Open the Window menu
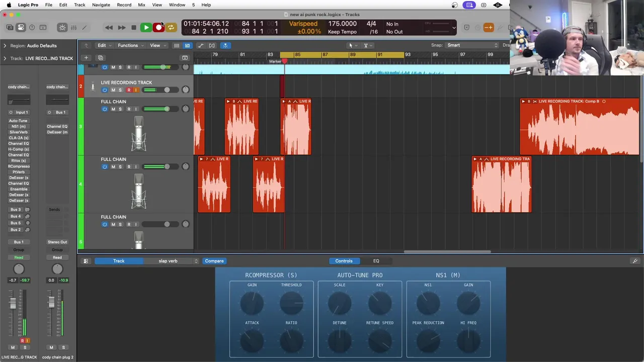This screenshot has width=644, height=362. (x=177, y=5)
